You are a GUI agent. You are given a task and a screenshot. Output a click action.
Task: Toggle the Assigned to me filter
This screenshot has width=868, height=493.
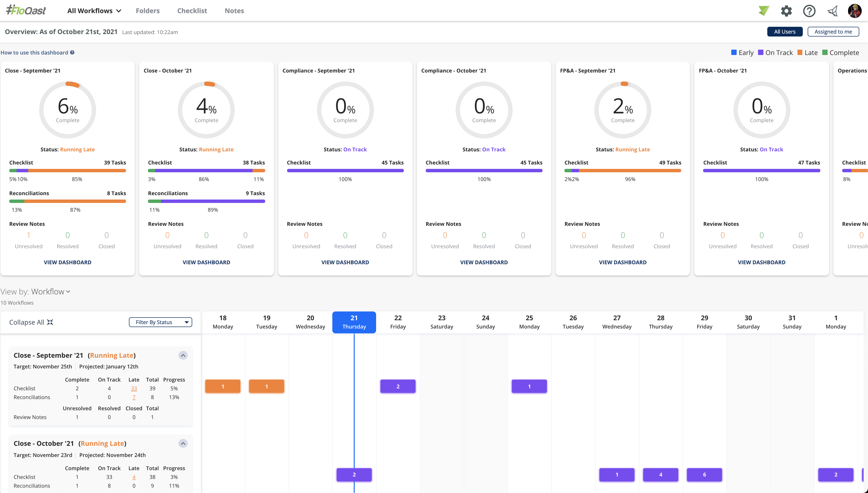tap(833, 31)
